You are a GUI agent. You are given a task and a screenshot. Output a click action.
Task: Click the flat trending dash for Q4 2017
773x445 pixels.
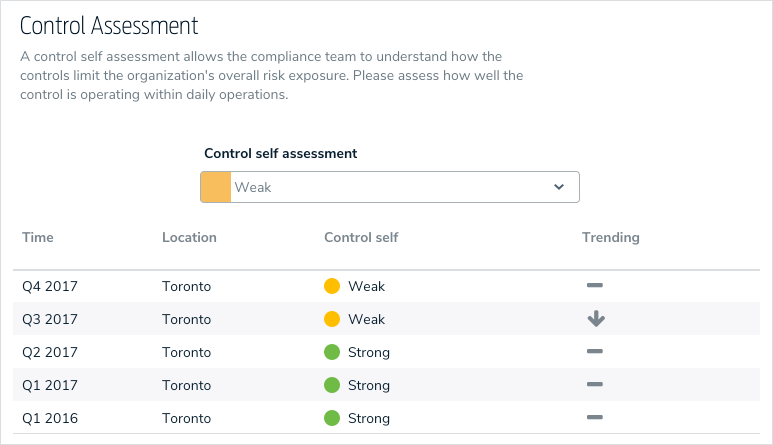(x=595, y=286)
